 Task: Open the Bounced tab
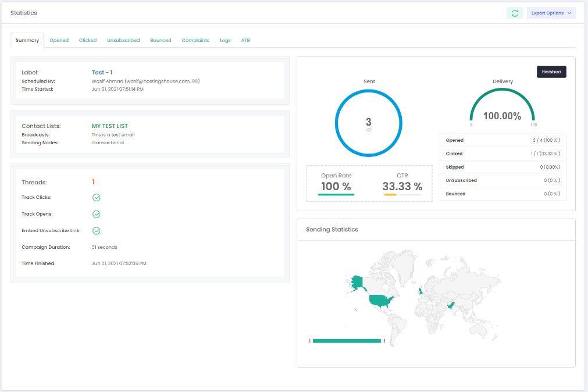(161, 40)
